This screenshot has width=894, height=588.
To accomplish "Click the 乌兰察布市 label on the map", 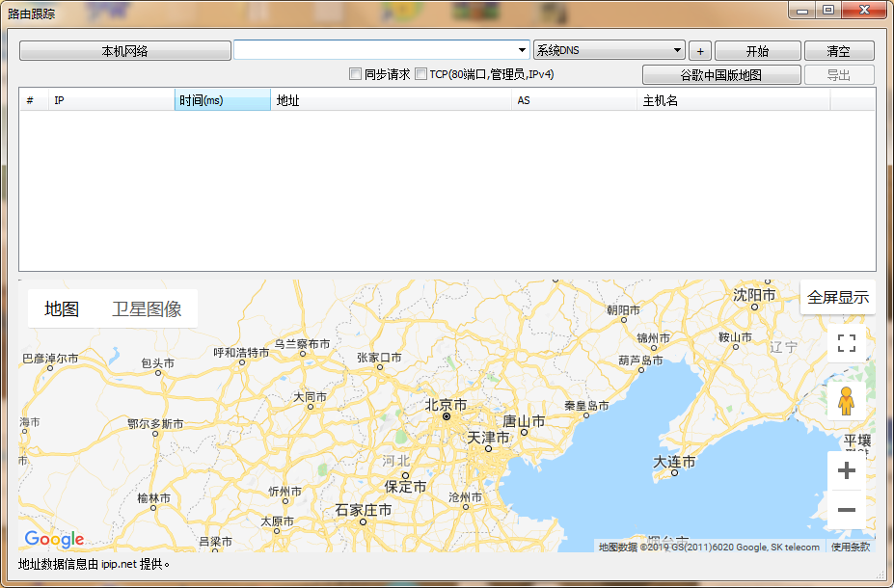I will click(x=302, y=344).
